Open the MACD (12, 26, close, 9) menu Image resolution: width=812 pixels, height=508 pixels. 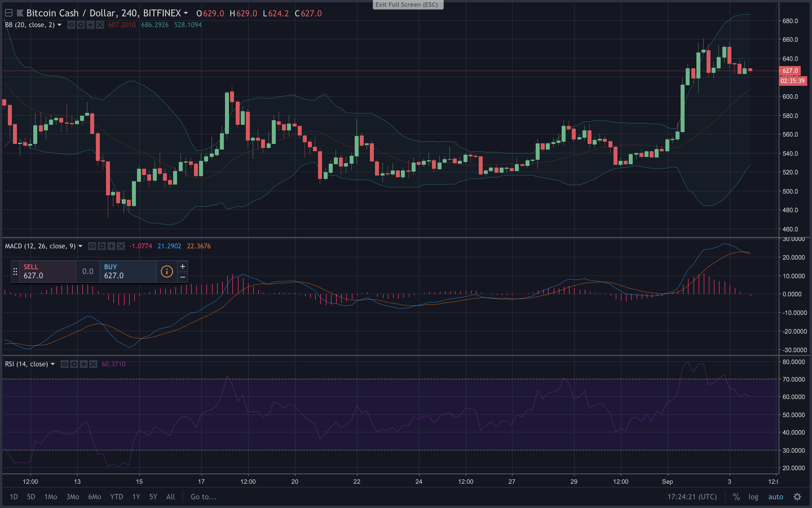[80, 246]
